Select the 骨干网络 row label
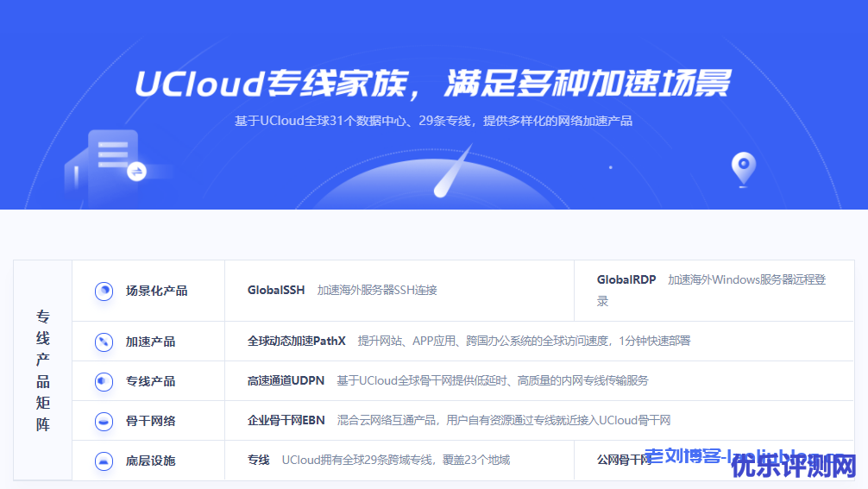The height and width of the screenshot is (489, 868). pos(150,422)
